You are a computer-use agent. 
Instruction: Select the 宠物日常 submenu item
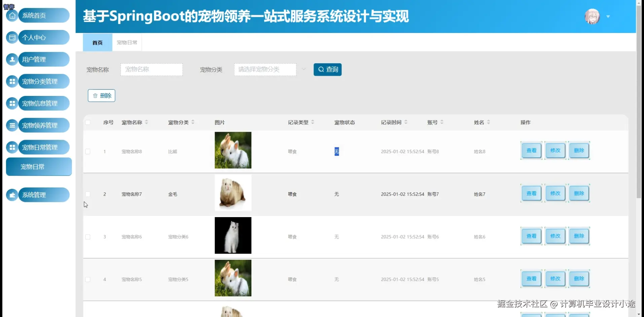[x=39, y=167]
